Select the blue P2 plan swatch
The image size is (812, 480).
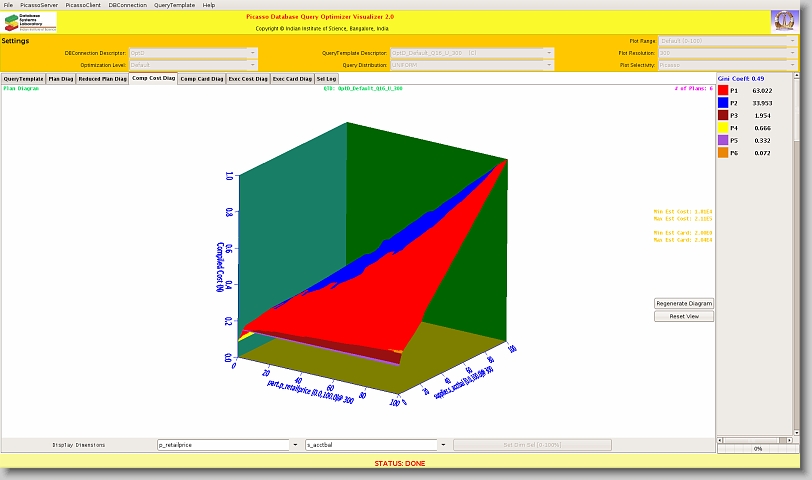click(x=723, y=103)
